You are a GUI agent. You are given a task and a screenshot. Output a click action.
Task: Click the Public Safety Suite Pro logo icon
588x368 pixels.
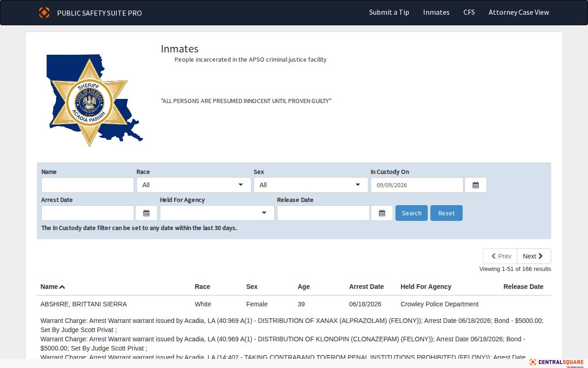point(44,12)
